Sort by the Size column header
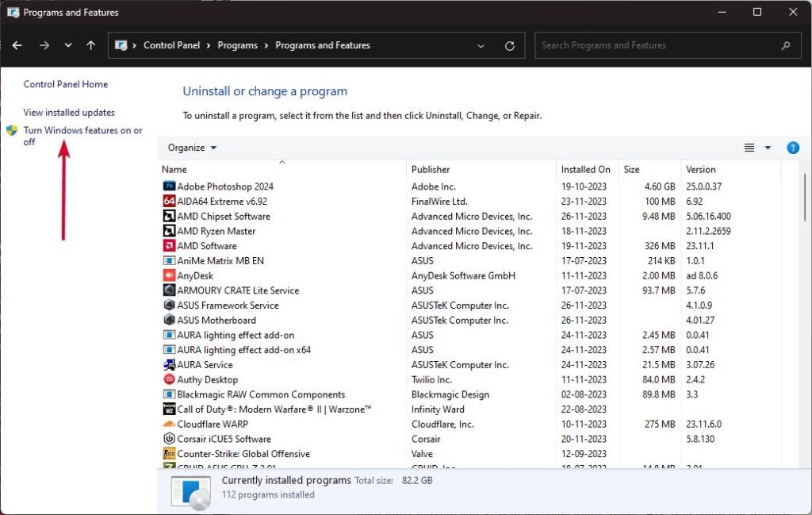The image size is (812, 515). click(x=649, y=170)
